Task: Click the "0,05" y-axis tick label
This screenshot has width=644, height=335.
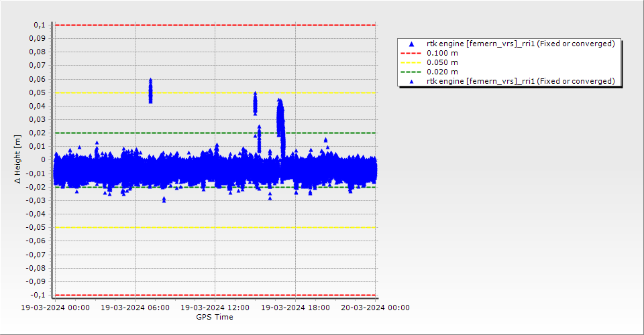Action: [36, 92]
